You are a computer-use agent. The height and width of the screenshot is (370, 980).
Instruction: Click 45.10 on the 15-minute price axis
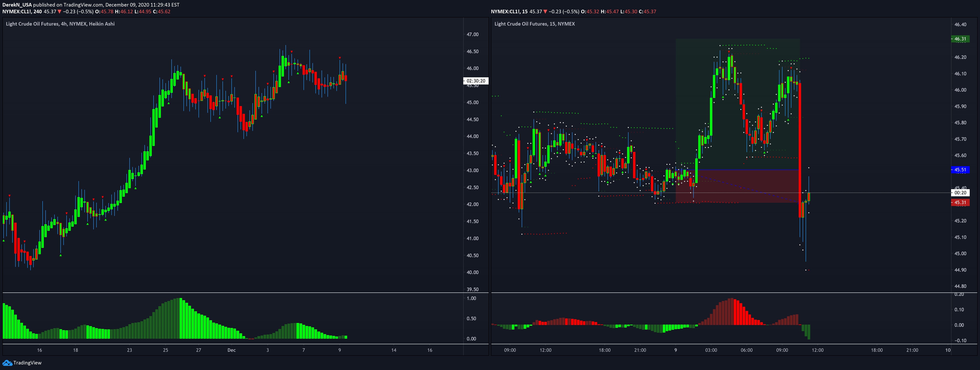(x=960, y=237)
